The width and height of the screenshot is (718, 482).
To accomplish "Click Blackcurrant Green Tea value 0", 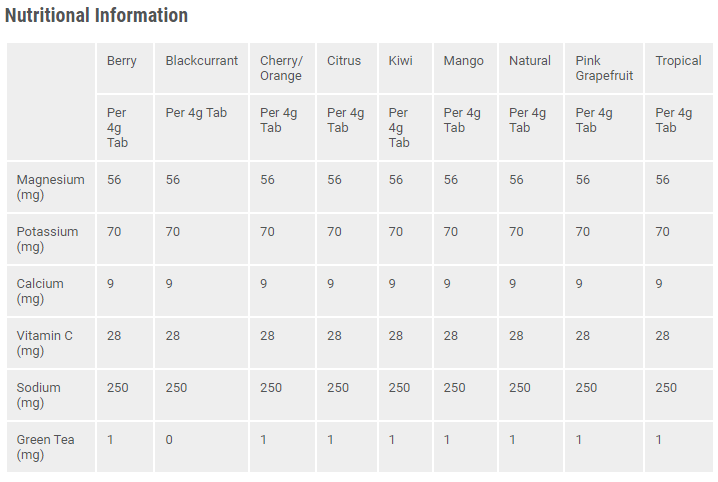I will click(169, 440).
